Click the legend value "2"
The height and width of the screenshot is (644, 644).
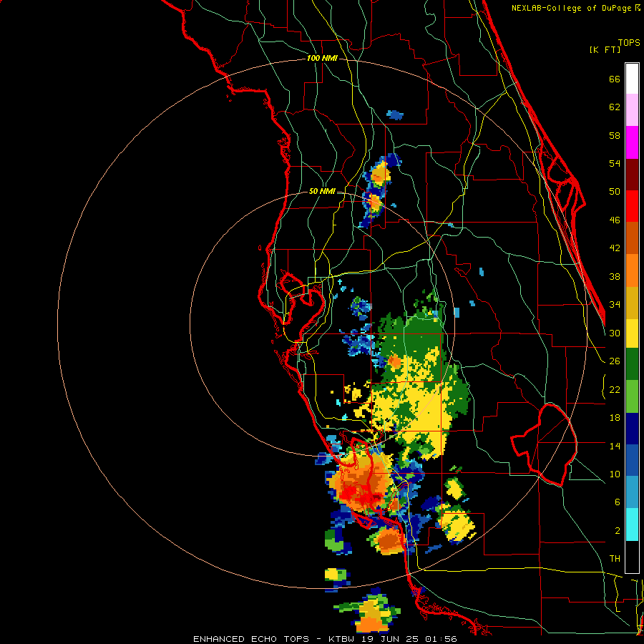(x=618, y=531)
